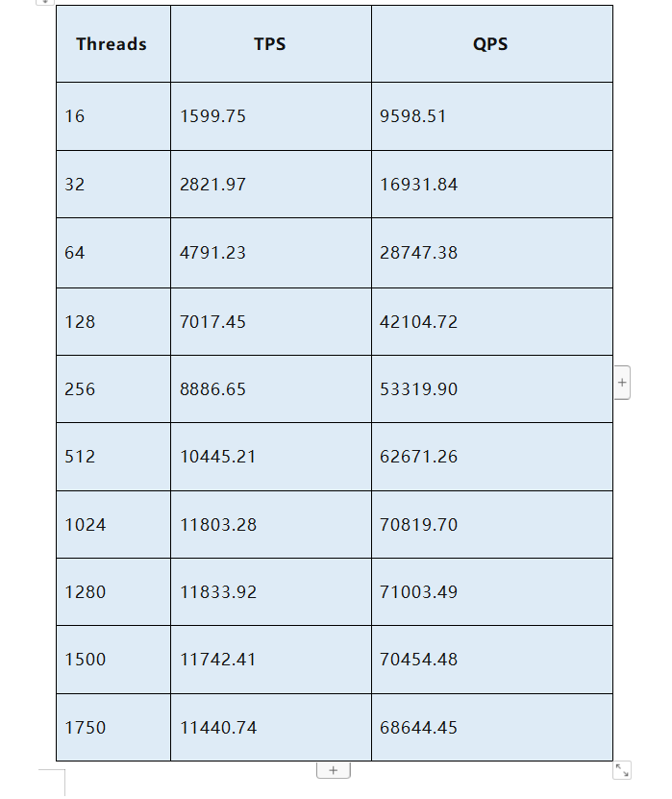Image resolution: width=672 pixels, height=799 pixels.
Task: Click the cell containing 1599.75
Action: coord(270,116)
